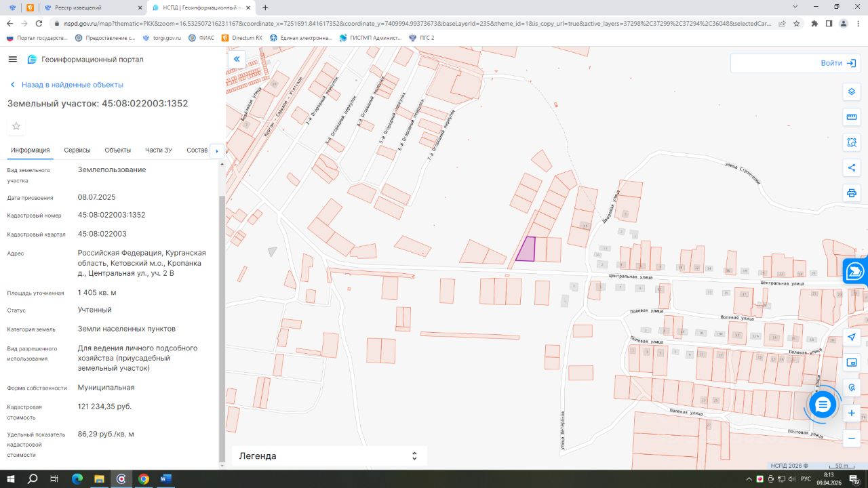The height and width of the screenshot is (488, 868).
Task: Select the ruler measurement tool
Action: pos(852,117)
